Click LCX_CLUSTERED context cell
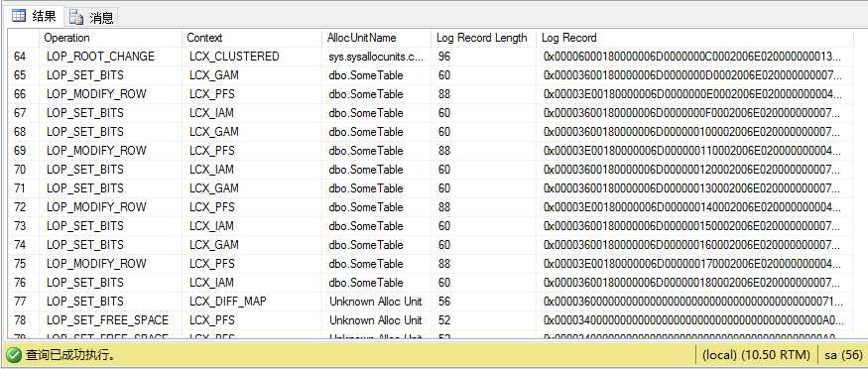This screenshot has width=868, height=369. pyautogui.click(x=234, y=57)
